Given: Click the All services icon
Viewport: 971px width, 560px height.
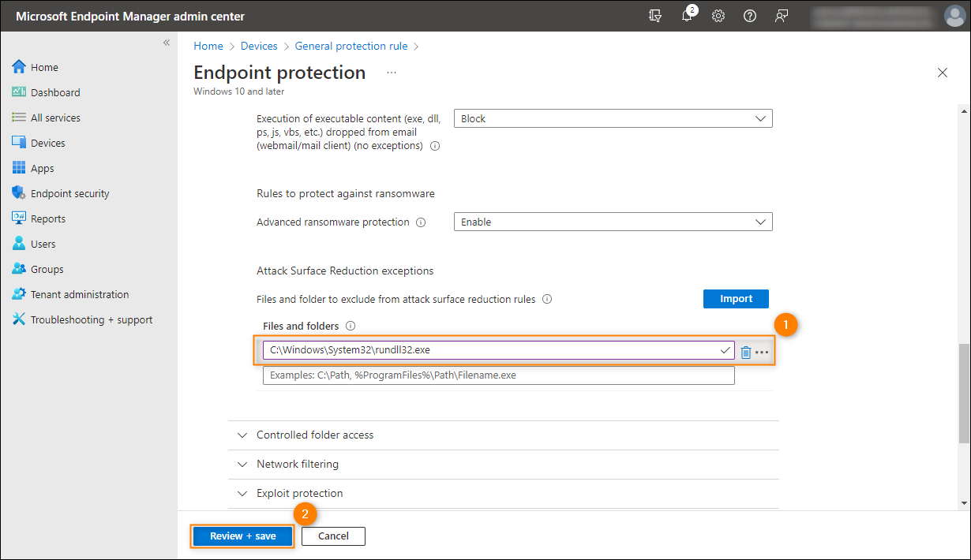Looking at the screenshot, I should coord(19,118).
